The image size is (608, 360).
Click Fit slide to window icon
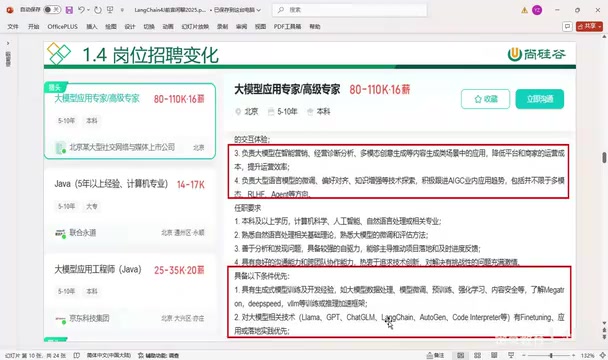point(603,355)
